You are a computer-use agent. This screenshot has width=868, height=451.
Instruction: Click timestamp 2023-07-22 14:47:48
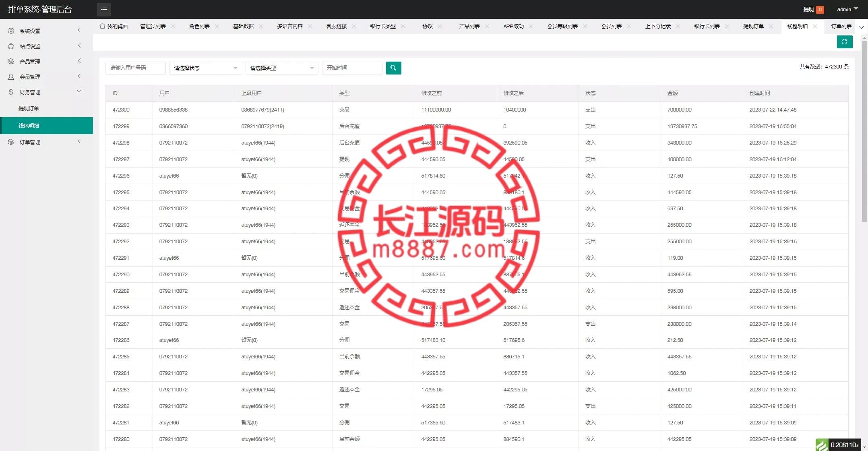point(773,110)
